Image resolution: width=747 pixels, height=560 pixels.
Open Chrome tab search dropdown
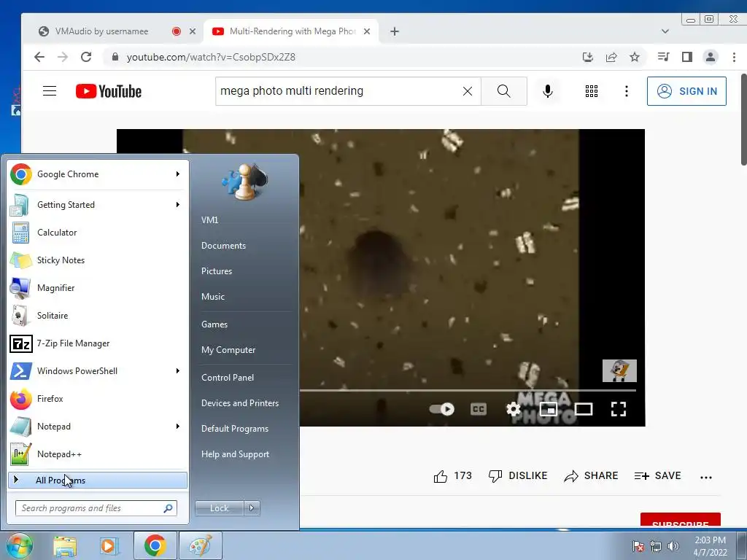pyautogui.click(x=665, y=31)
